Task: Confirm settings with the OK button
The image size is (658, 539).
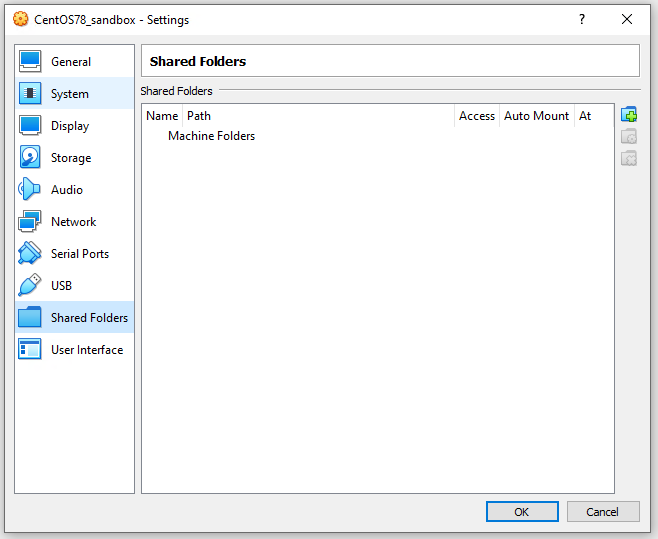Action: (x=522, y=512)
